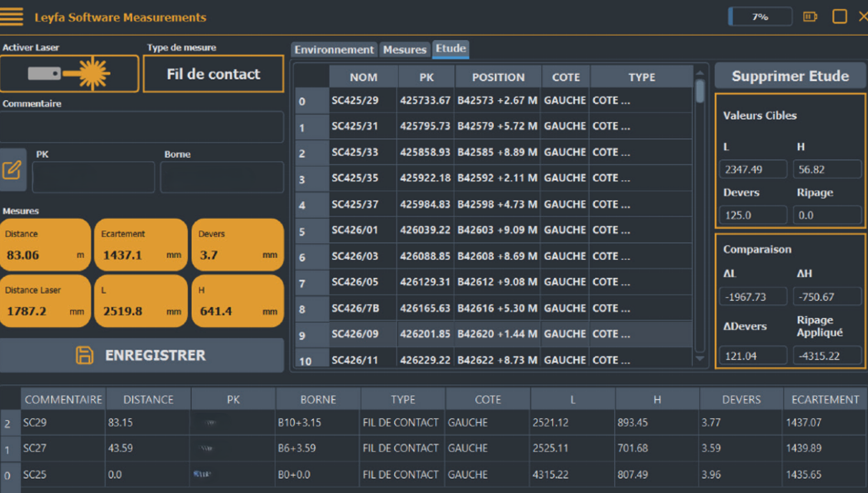Click the Ripage Appliqué value -4315.22

pyautogui.click(x=827, y=356)
